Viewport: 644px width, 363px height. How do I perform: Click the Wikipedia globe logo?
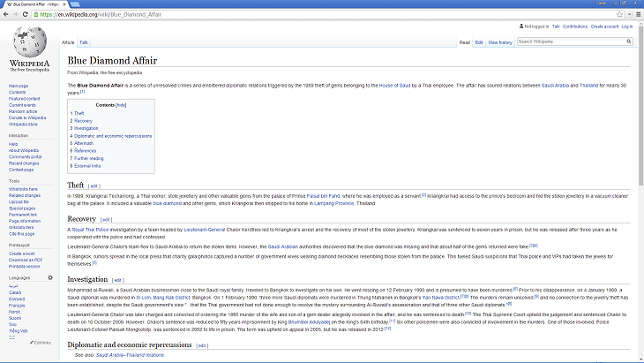pyautogui.click(x=30, y=42)
